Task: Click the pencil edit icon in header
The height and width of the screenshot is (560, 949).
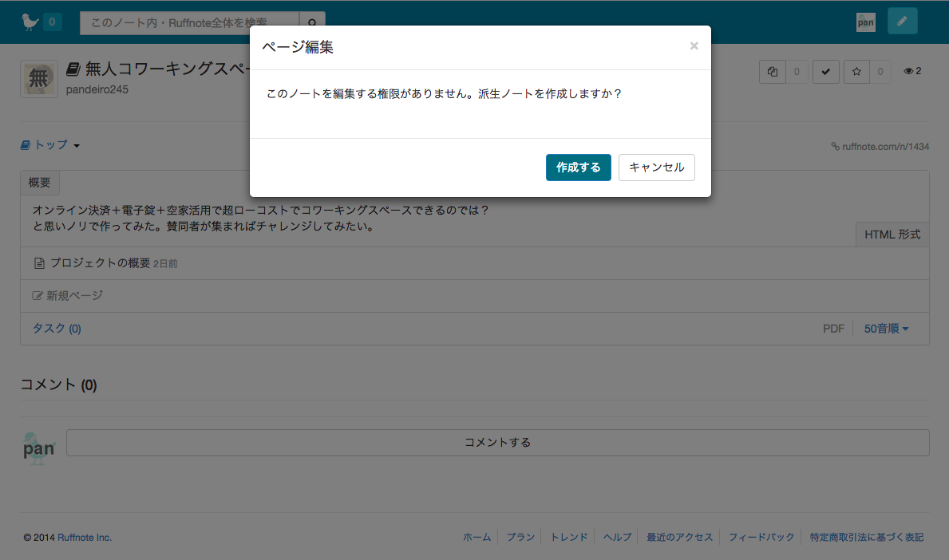Action: [x=902, y=22]
